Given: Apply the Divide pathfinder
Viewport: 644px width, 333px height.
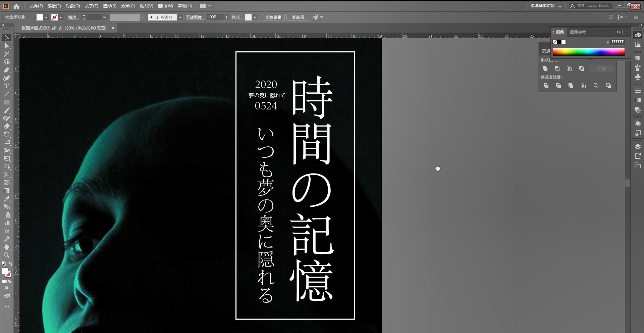Looking at the screenshot, I should 546,86.
